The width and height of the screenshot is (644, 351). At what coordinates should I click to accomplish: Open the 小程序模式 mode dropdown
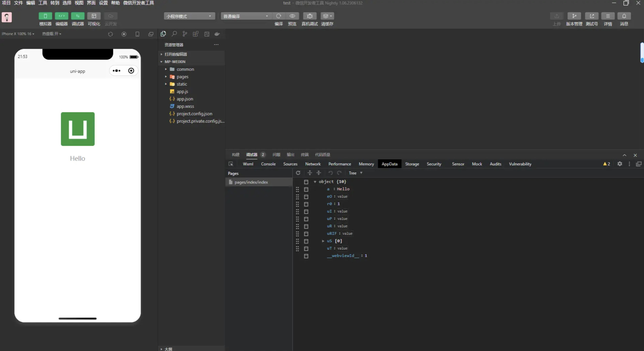[x=189, y=16]
